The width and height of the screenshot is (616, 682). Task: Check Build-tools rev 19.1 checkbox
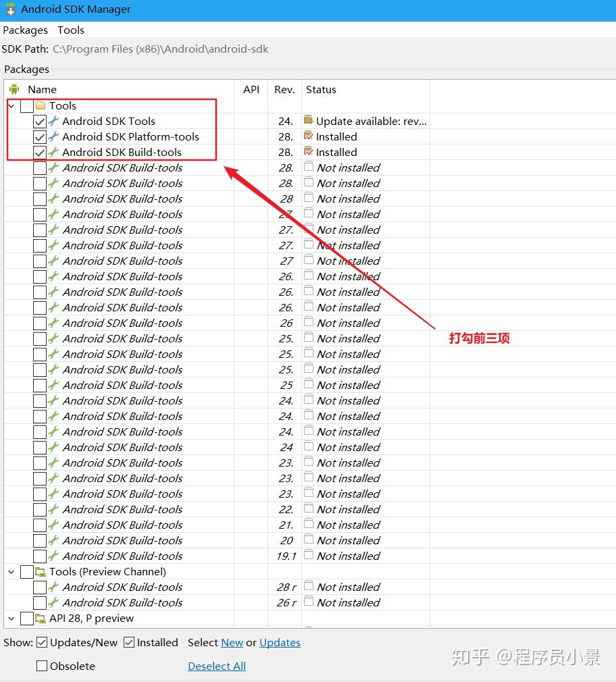click(40, 556)
